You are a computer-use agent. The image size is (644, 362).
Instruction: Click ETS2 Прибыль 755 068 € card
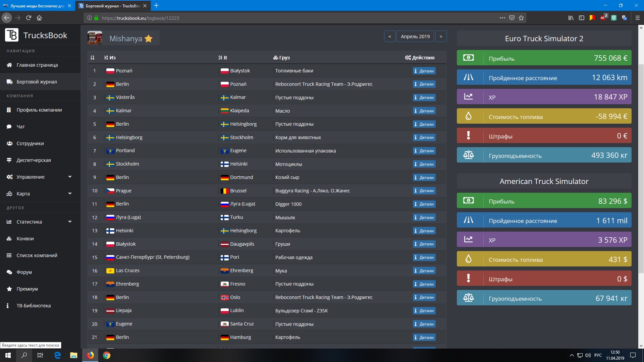(544, 58)
